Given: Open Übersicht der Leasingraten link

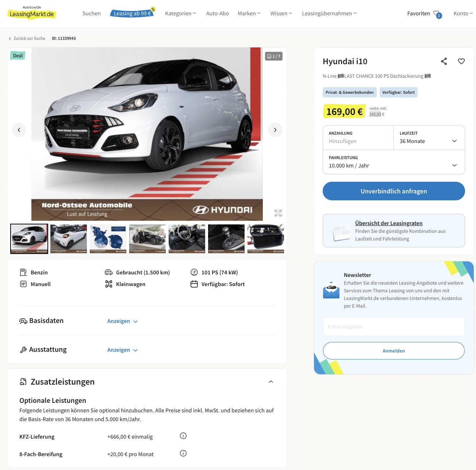Looking at the screenshot, I should coord(389,223).
